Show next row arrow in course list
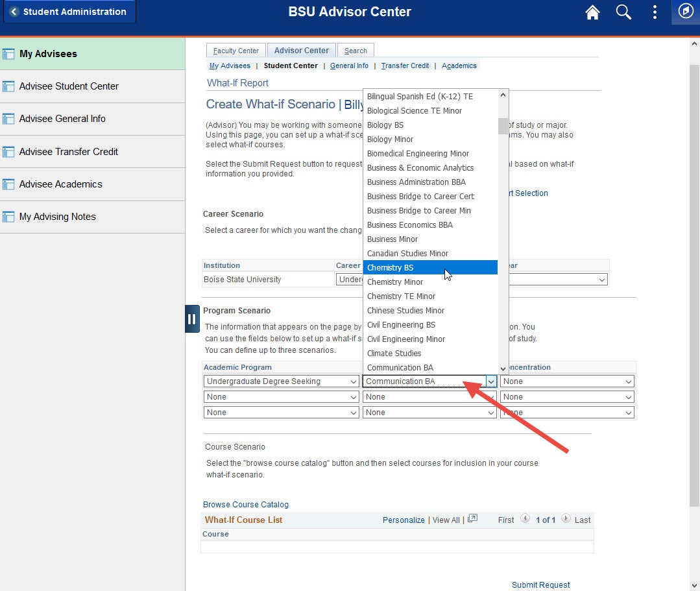Screen dimensions: 700x591 [566, 519]
